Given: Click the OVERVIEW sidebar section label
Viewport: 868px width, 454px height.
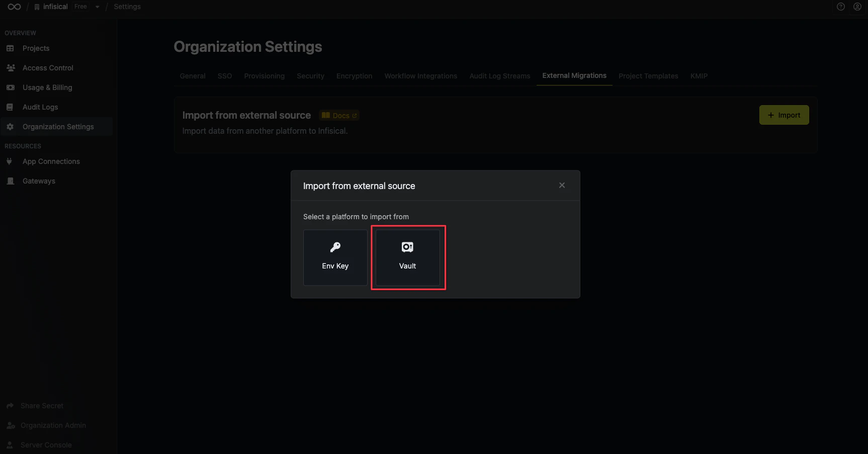Looking at the screenshot, I should click(21, 33).
